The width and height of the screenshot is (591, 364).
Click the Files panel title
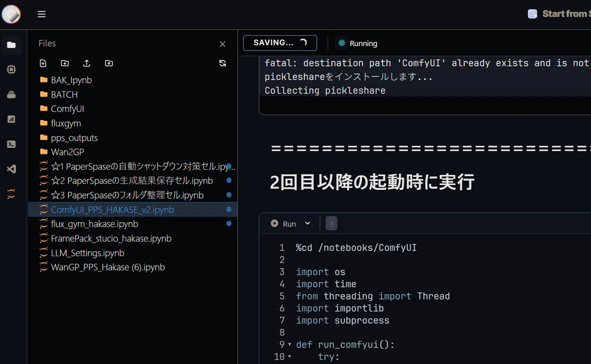tap(47, 43)
